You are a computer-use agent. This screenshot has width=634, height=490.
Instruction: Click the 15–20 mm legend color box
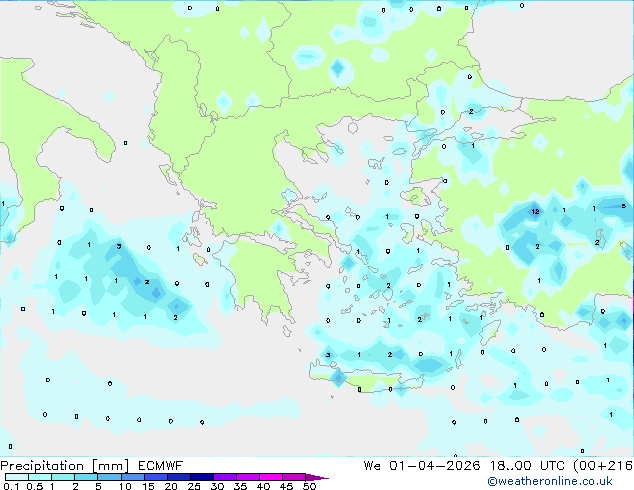click(156, 477)
